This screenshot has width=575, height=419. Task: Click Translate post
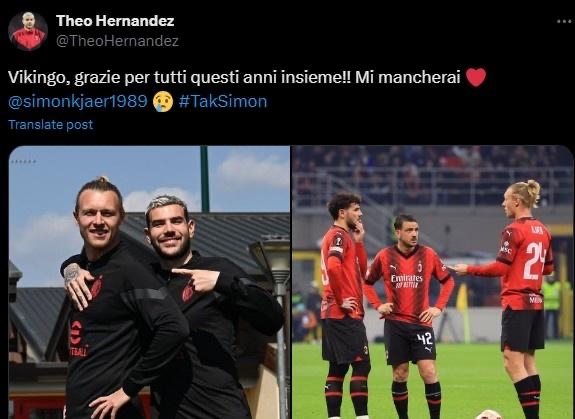51,125
